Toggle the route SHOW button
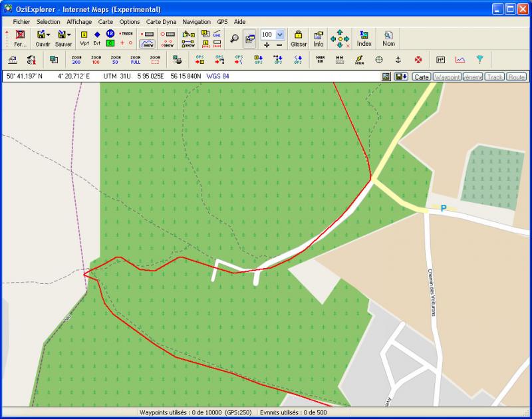 pyautogui.click(x=188, y=44)
